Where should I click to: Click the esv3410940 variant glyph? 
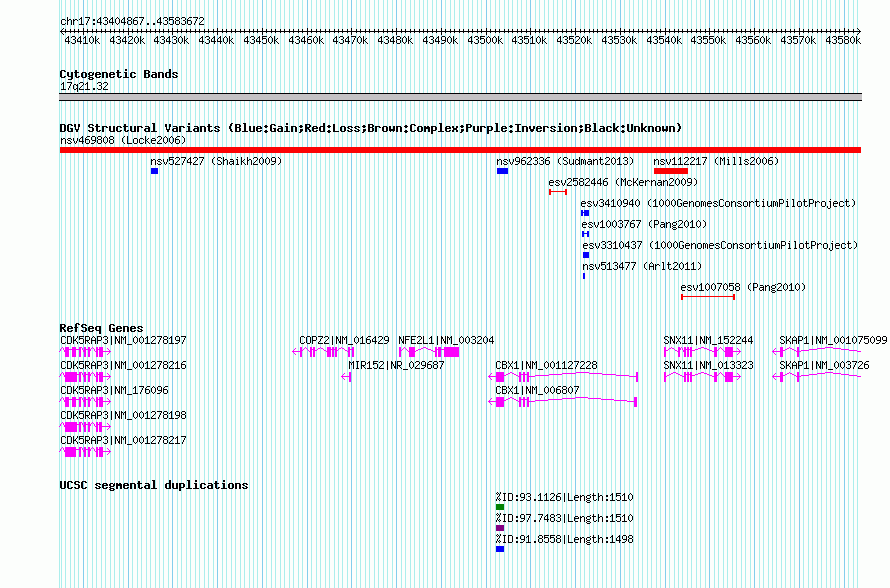click(585, 213)
